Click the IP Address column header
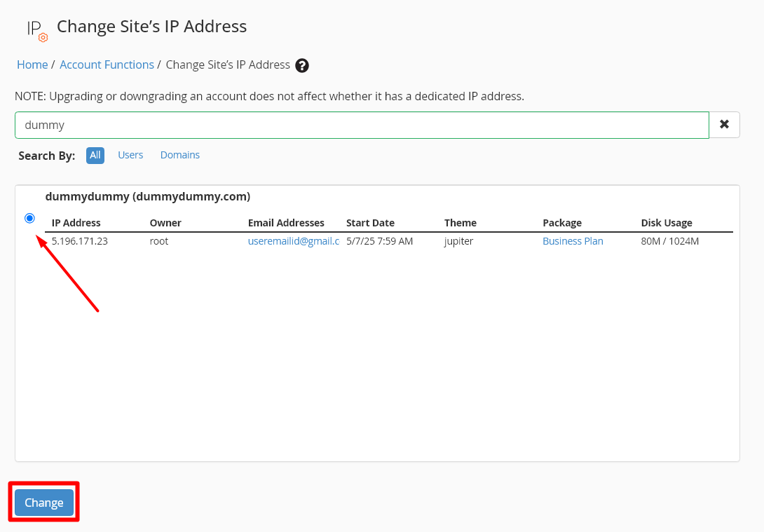The image size is (764, 532). 76,223
